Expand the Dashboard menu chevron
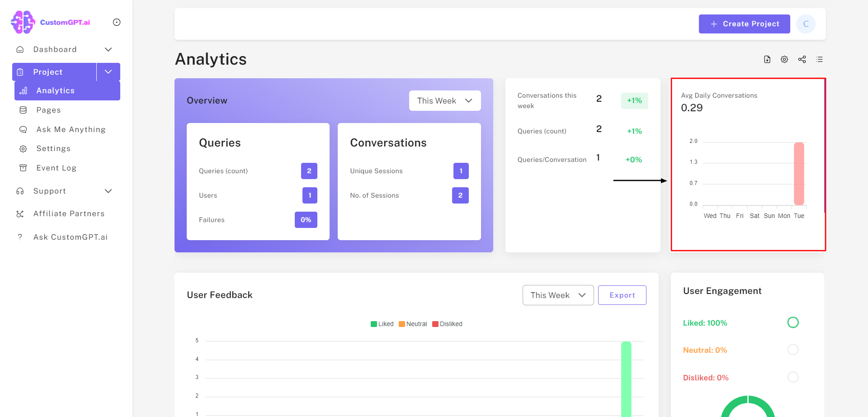Screen dimensions: 868x417 coord(108,49)
